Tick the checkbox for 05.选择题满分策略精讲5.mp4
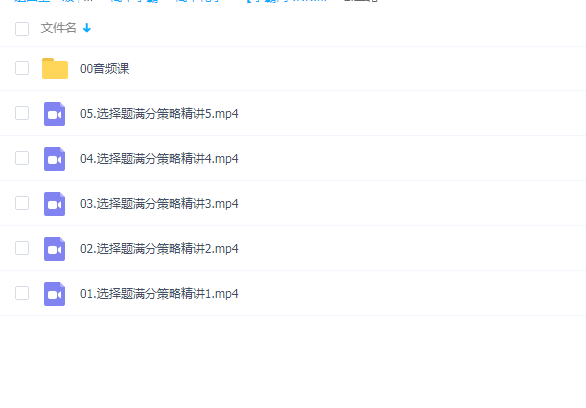 [x=22, y=113]
